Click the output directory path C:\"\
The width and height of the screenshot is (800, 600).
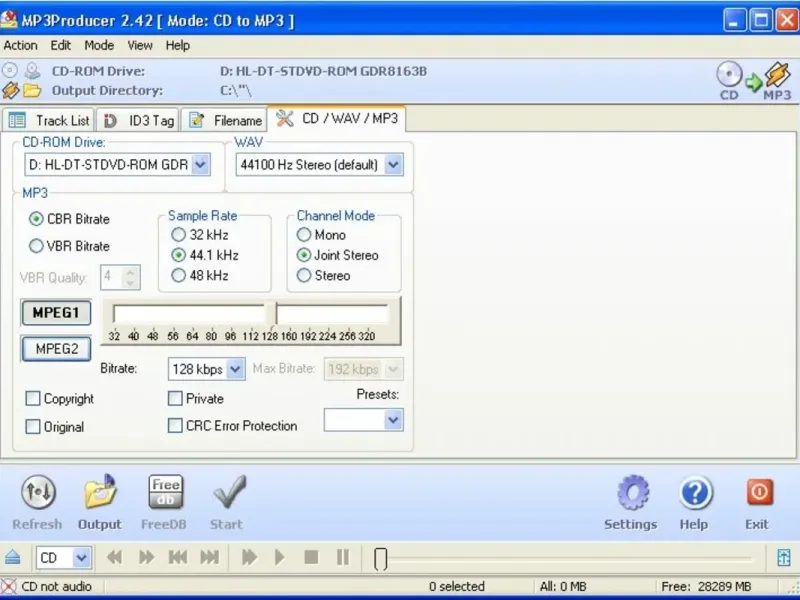pos(236,90)
